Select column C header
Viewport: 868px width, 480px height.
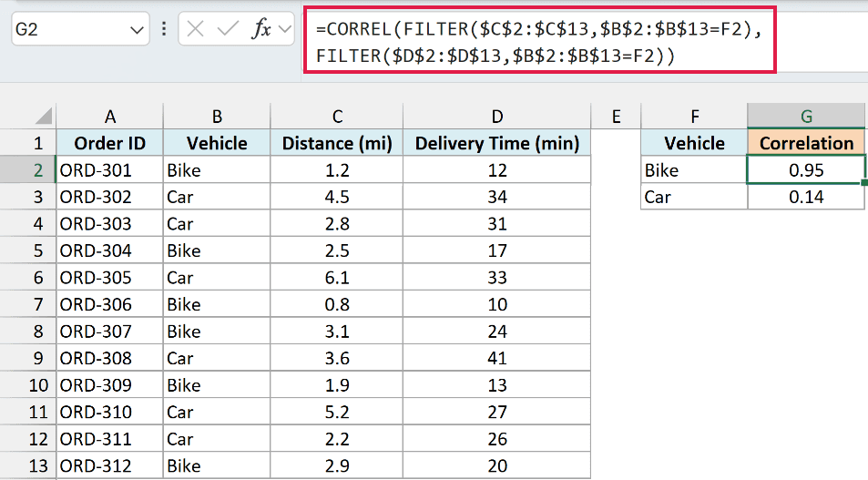tap(337, 117)
